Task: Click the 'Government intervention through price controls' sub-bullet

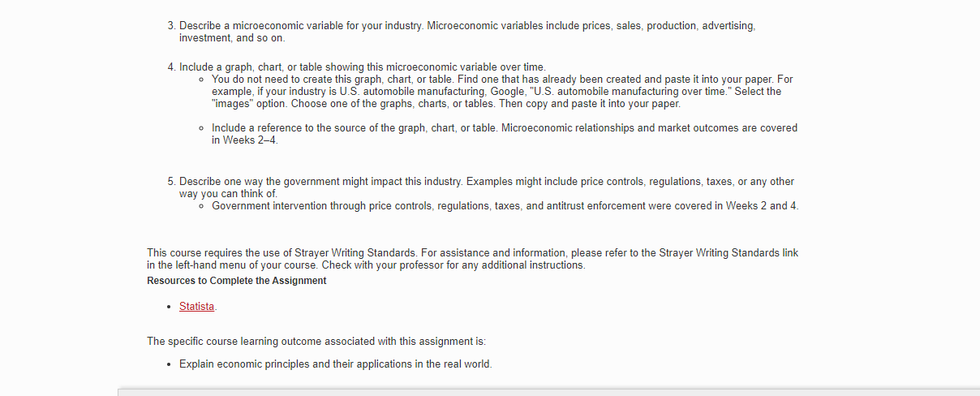Action: (x=505, y=206)
